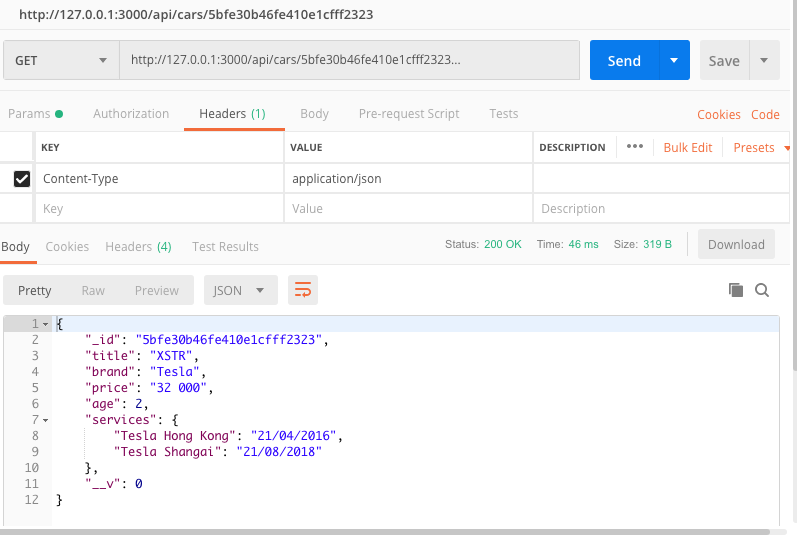Collapse the services object at line 7
The image size is (797, 536).
click(x=45, y=419)
